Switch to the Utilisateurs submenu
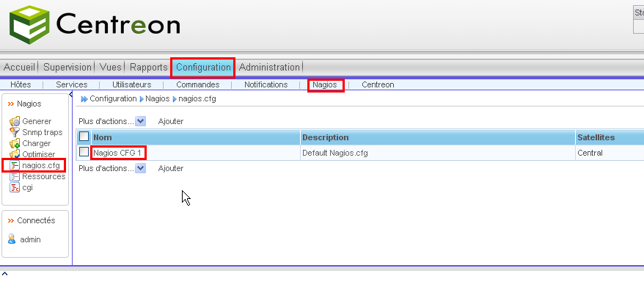 point(132,84)
